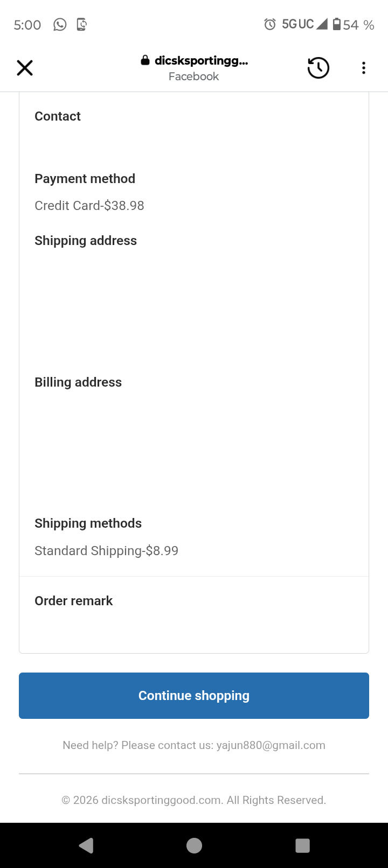The height and width of the screenshot is (868, 388).
Task: Open the three-dot overflow menu
Action: pyautogui.click(x=364, y=68)
